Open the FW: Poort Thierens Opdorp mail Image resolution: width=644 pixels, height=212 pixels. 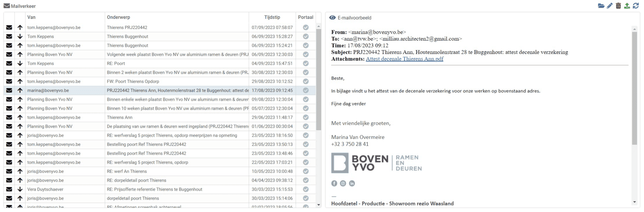pyautogui.click(x=133, y=81)
